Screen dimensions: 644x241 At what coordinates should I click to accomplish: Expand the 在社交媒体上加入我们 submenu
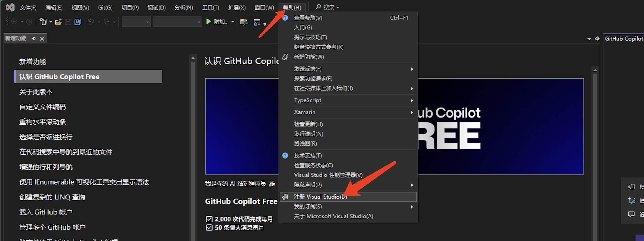412,88
